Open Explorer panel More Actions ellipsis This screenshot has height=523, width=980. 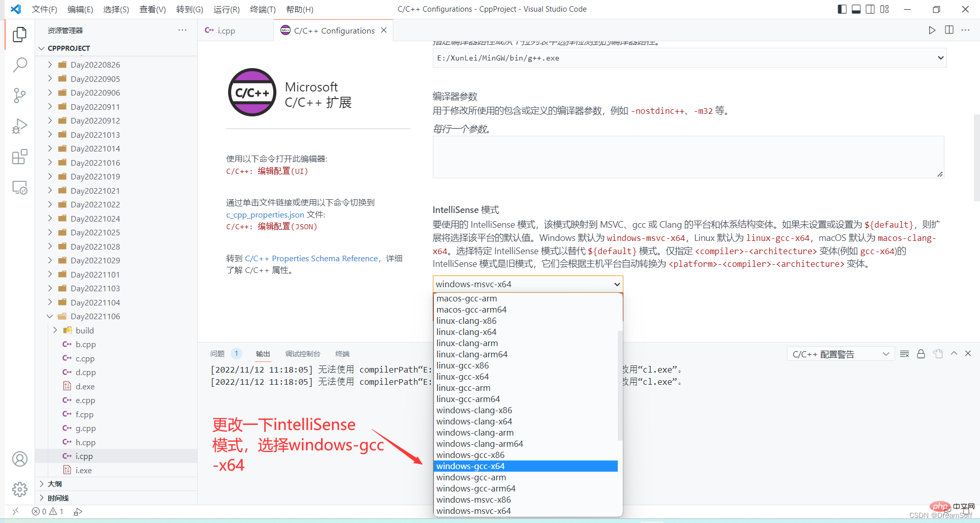click(182, 30)
